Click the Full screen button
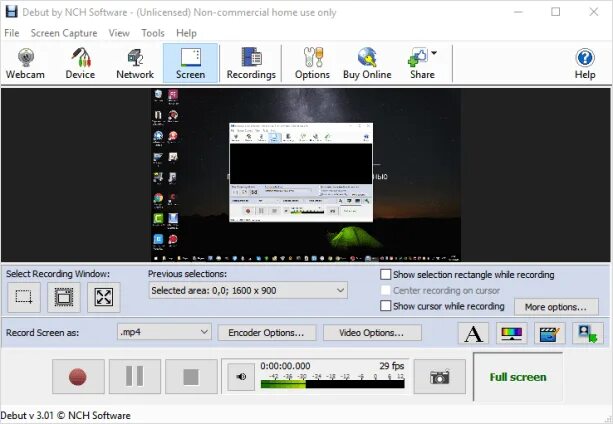Image resolution: width=613 pixels, height=424 pixels. coord(518,377)
